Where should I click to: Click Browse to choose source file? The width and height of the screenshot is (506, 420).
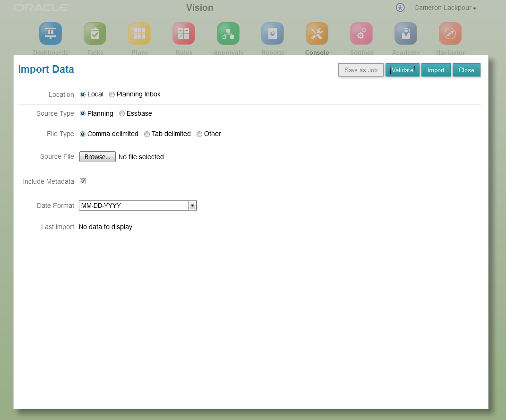97,157
